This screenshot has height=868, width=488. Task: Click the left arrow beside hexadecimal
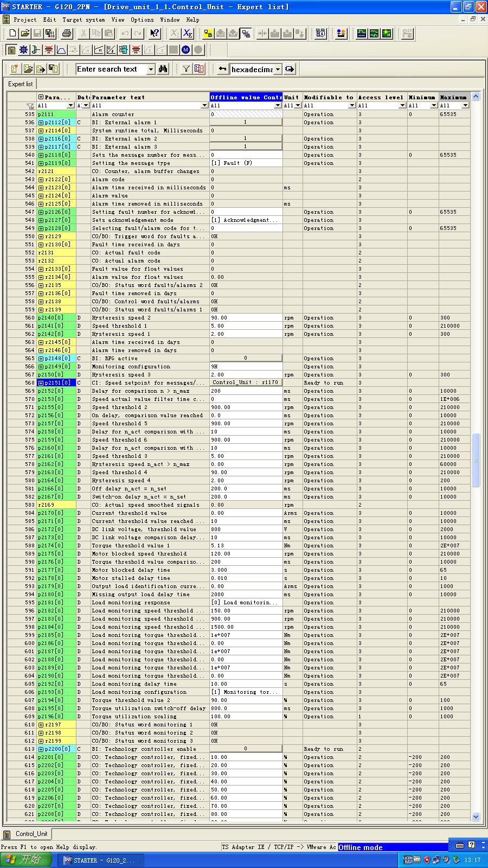(222, 69)
